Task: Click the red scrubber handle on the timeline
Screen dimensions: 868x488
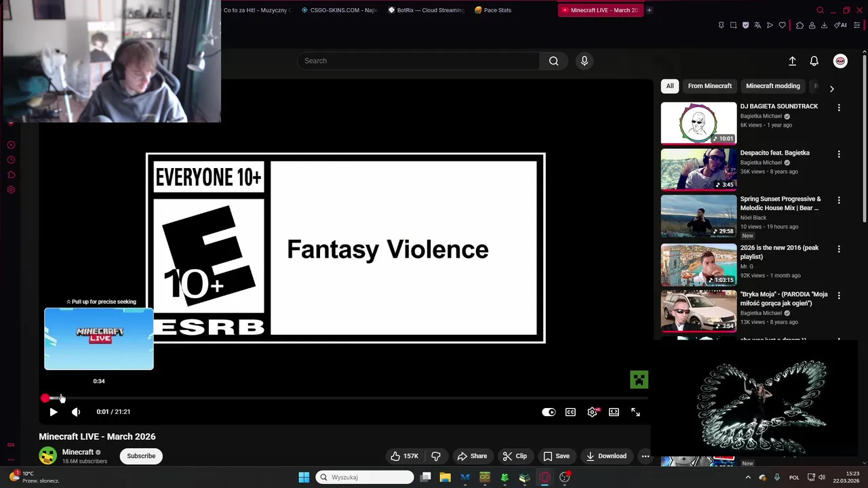Action: point(45,398)
